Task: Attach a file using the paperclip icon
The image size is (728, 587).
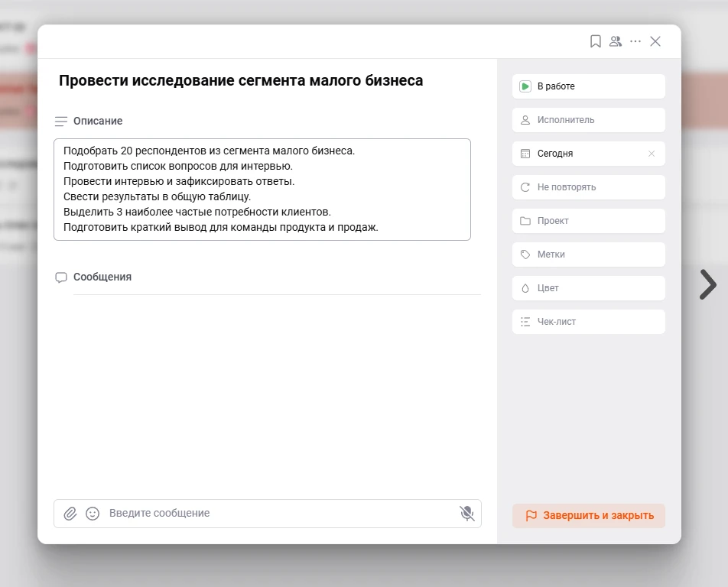Action: point(70,514)
